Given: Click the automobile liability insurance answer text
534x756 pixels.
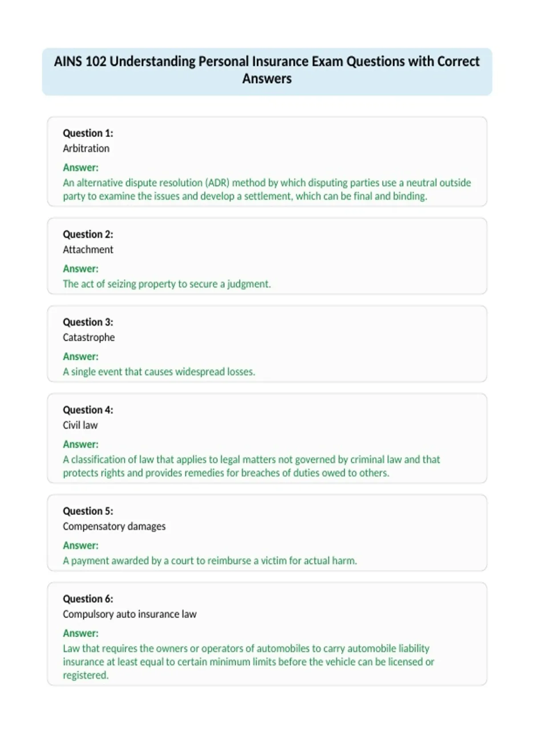Looking at the screenshot, I should (248, 662).
